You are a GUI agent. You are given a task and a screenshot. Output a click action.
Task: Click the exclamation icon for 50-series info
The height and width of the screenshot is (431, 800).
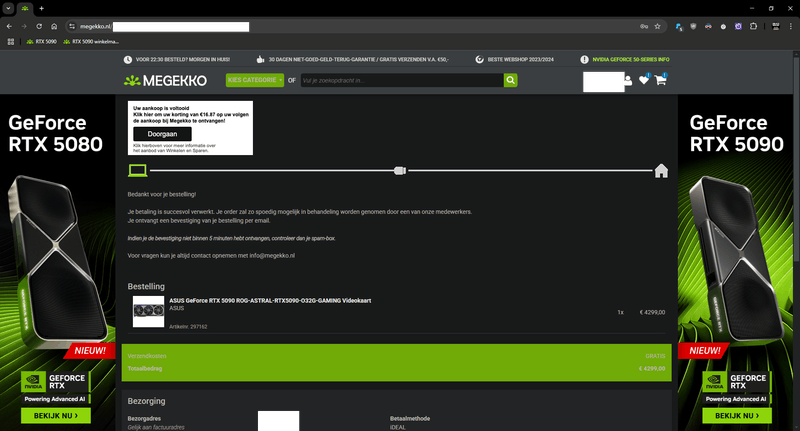tap(584, 60)
